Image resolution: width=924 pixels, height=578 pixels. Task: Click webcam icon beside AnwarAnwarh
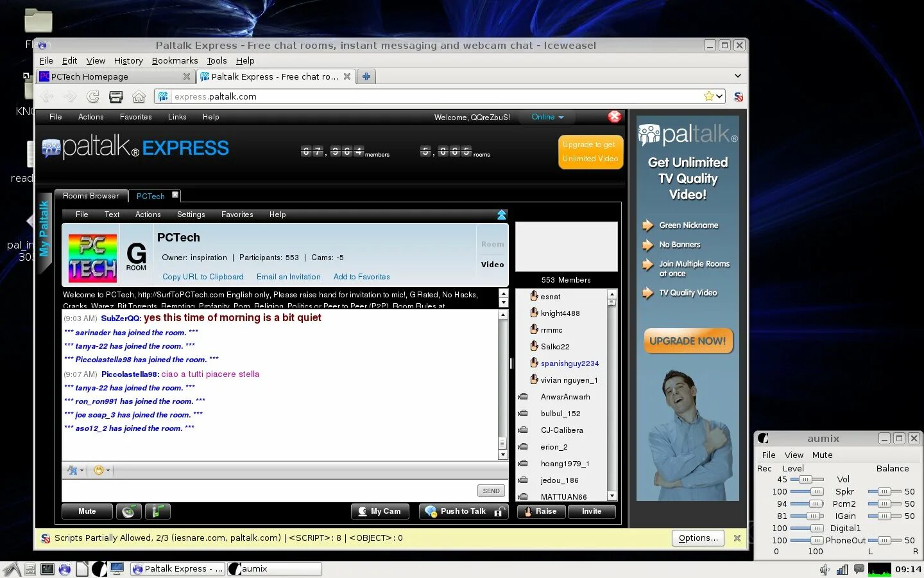(x=523, y=396)
